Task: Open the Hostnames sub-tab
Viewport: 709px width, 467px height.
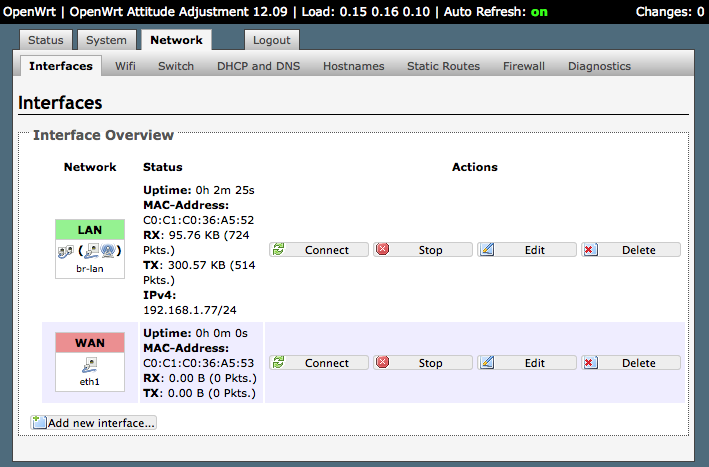Action: point(354,66)
